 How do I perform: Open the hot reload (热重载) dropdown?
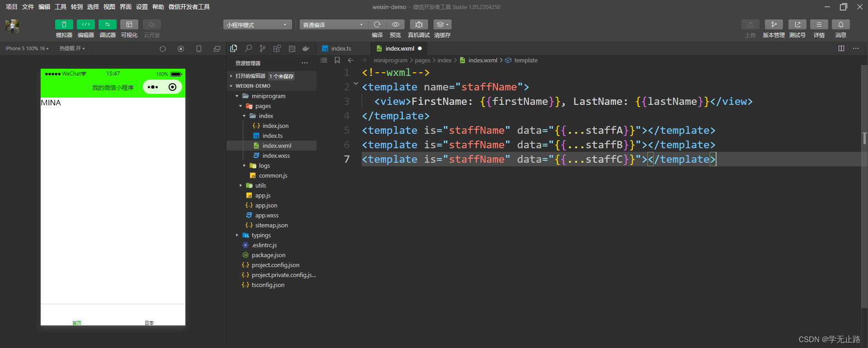pos(72,48)
